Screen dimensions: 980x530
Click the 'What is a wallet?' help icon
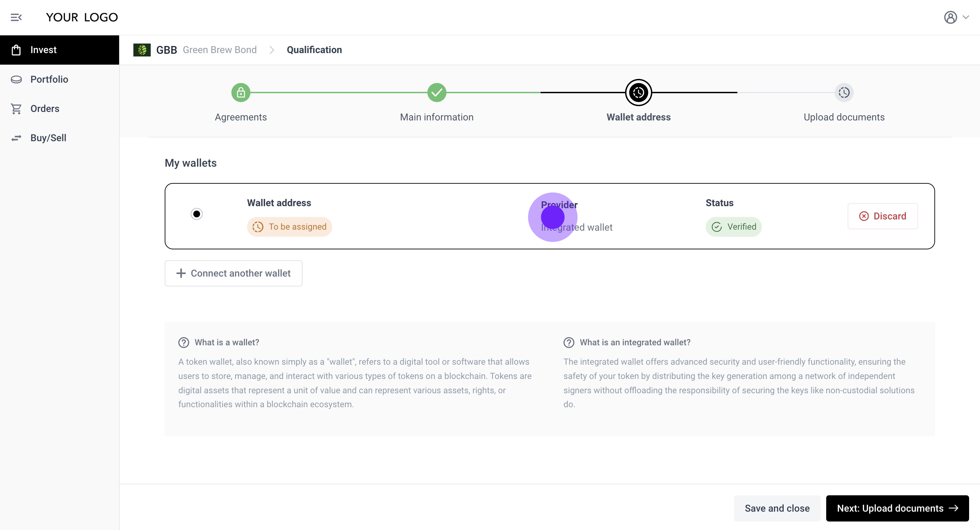pyautogui.click(x=184, y=343)
